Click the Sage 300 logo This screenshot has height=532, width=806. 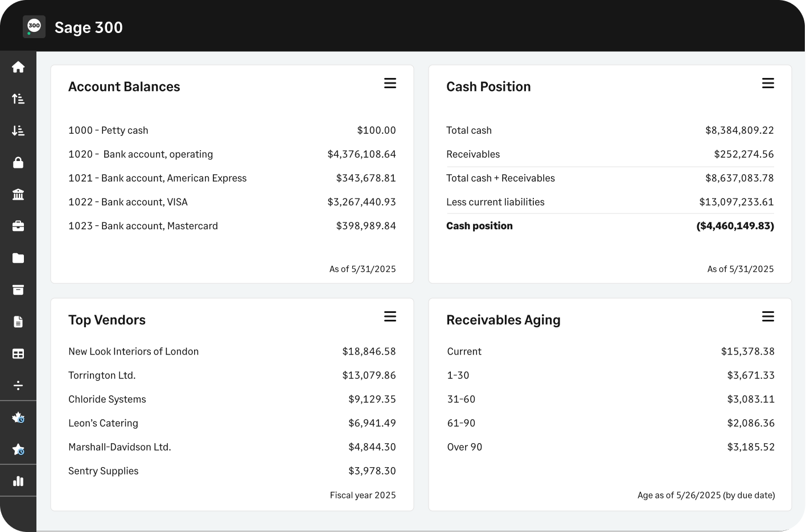click(34, 27)
